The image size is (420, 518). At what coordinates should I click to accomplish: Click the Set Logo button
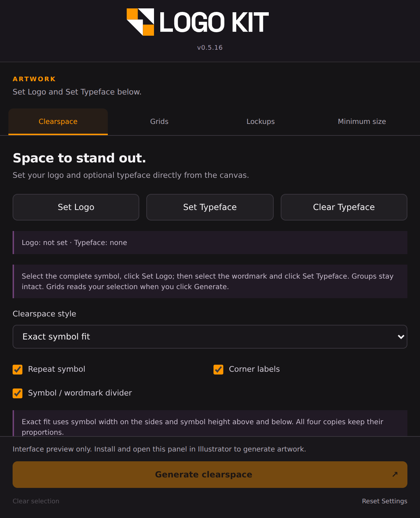tap(76, 207)
